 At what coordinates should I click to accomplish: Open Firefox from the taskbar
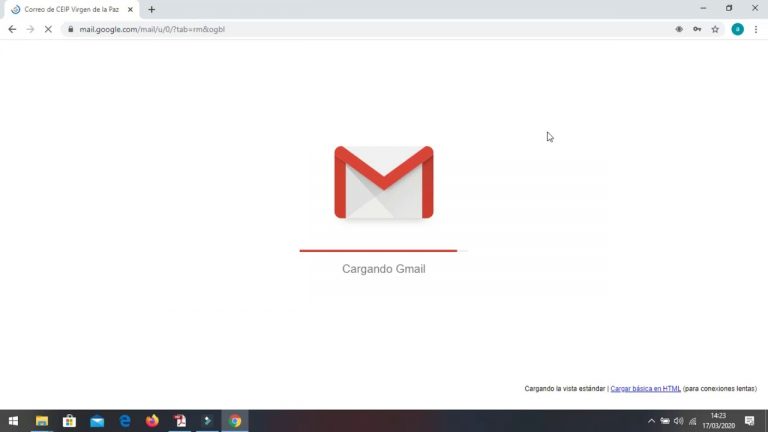pyautogui.click(x=152, y=421)
